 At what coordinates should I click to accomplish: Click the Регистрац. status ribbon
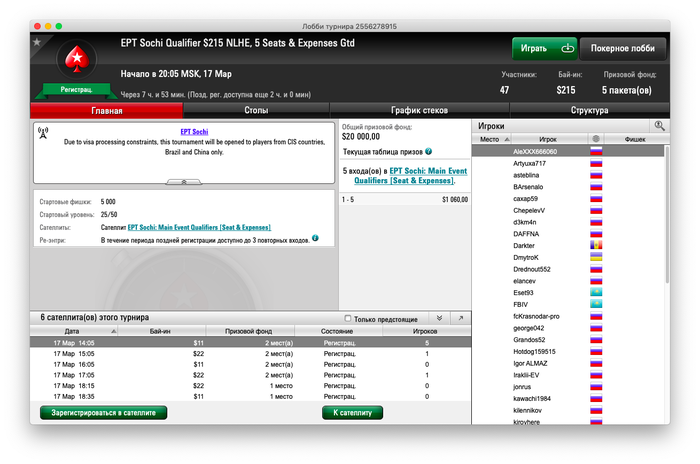click(76, 90)
